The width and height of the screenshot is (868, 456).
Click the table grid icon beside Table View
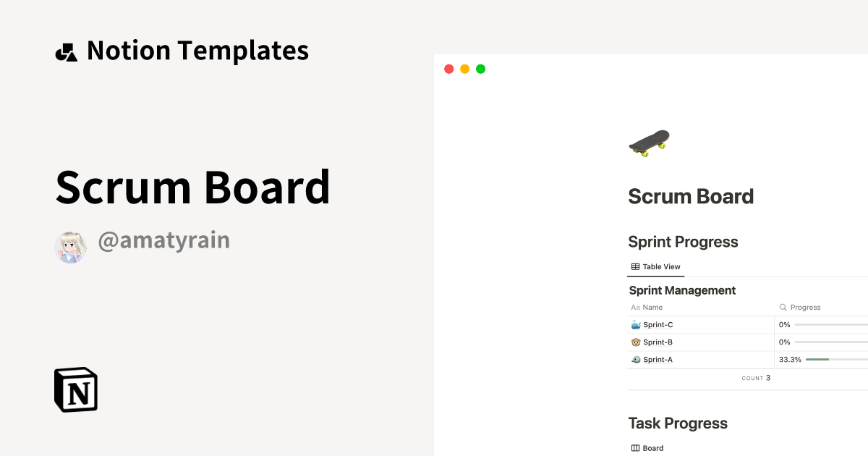(634, 266)
